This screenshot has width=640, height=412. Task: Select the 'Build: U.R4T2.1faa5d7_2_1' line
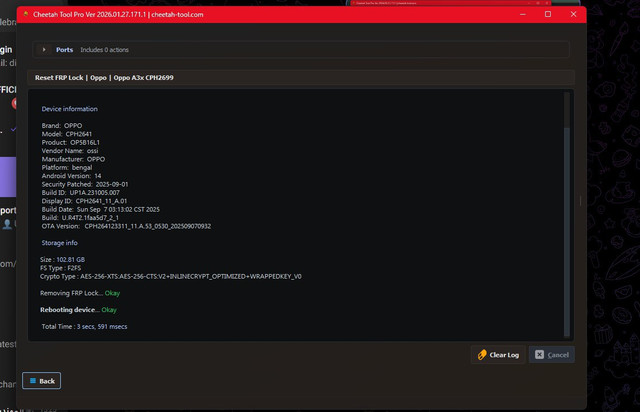point(80,218)
